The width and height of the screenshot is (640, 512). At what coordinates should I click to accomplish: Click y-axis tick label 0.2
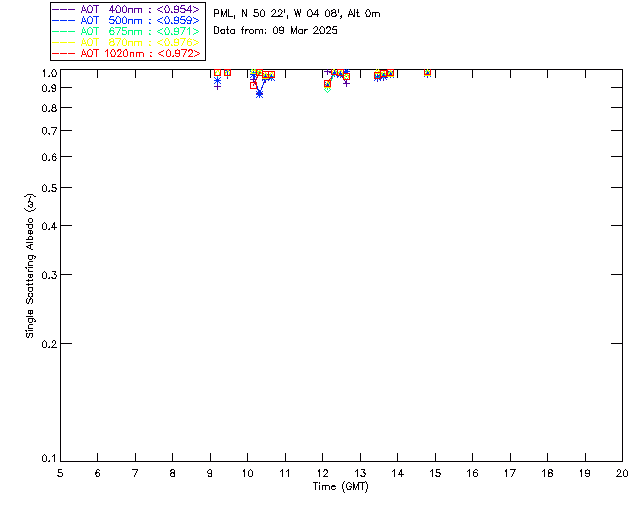click(x=49, y=344)
